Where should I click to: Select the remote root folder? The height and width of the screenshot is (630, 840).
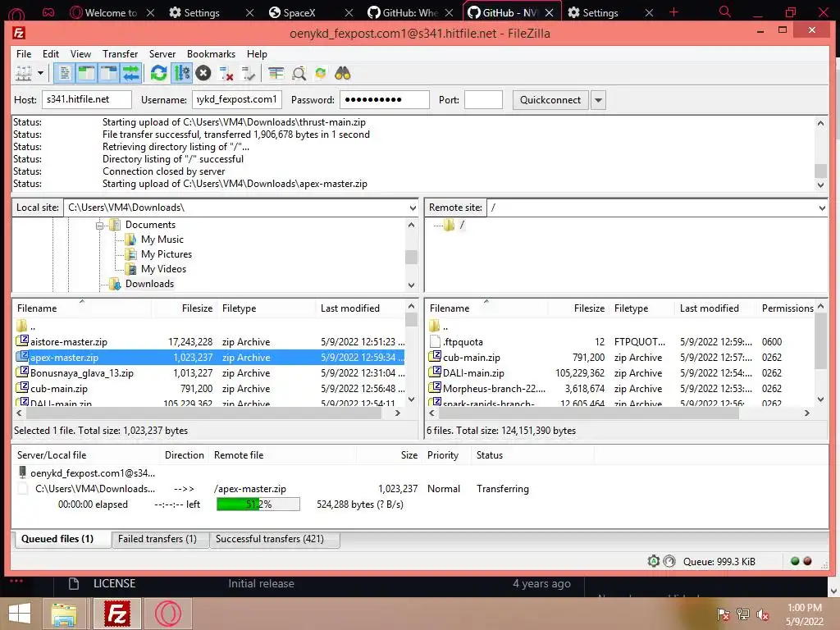(461, 225)
